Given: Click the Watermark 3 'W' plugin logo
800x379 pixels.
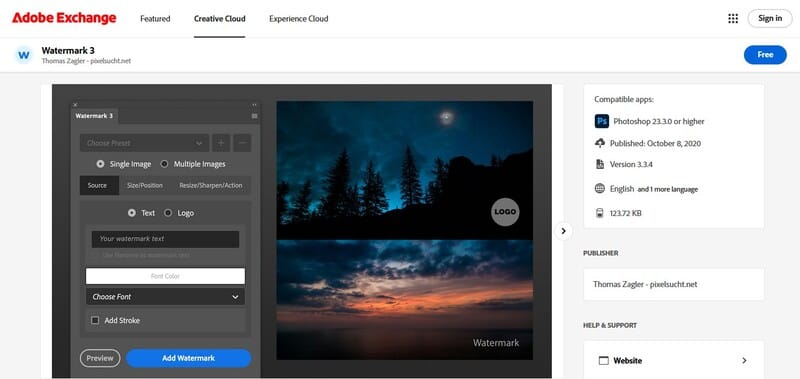Looking at the screenshot, I should tap(23, 55).
